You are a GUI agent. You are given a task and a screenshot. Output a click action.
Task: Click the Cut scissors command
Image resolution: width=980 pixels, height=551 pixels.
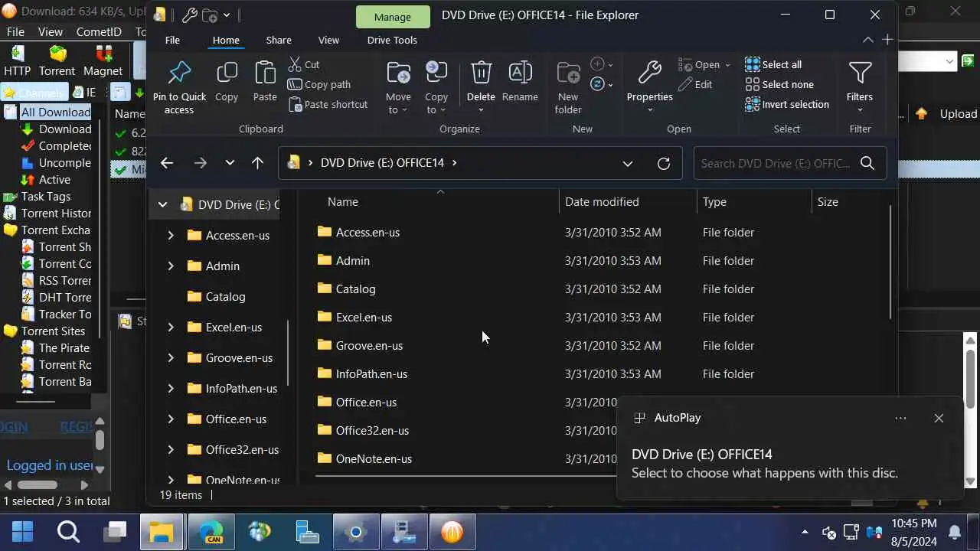point(304,64)
